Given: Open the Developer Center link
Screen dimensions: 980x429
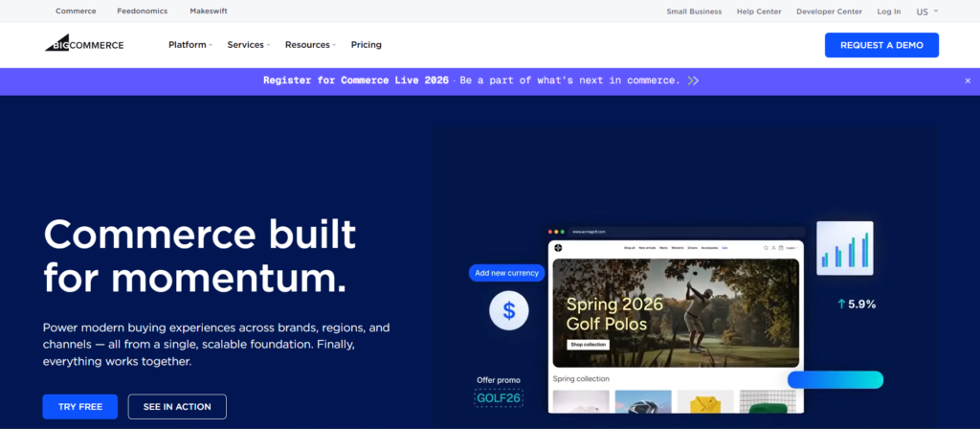Looking at the screenshot, I should point(829,11).
